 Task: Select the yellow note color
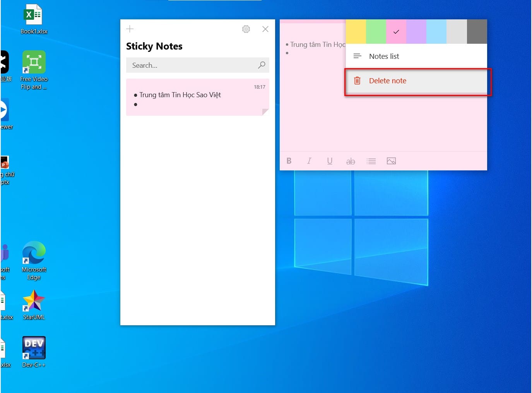(356, 31)
